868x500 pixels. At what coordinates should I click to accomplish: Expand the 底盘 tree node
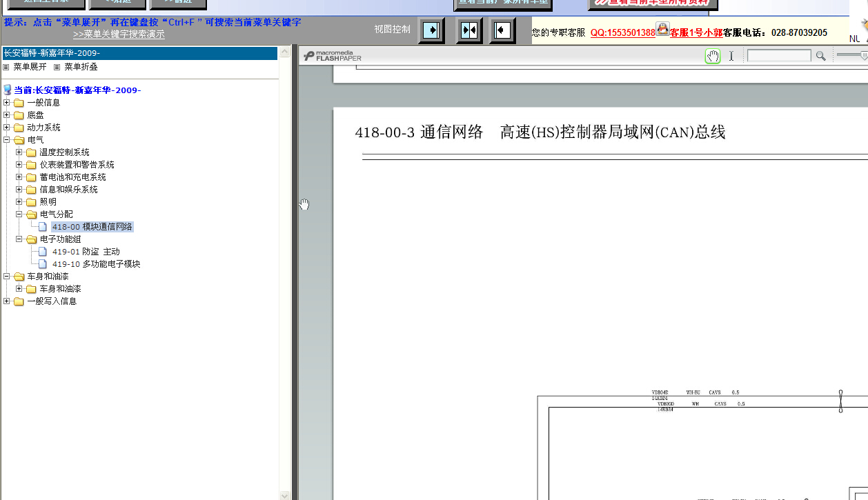[x=7, y=115]
